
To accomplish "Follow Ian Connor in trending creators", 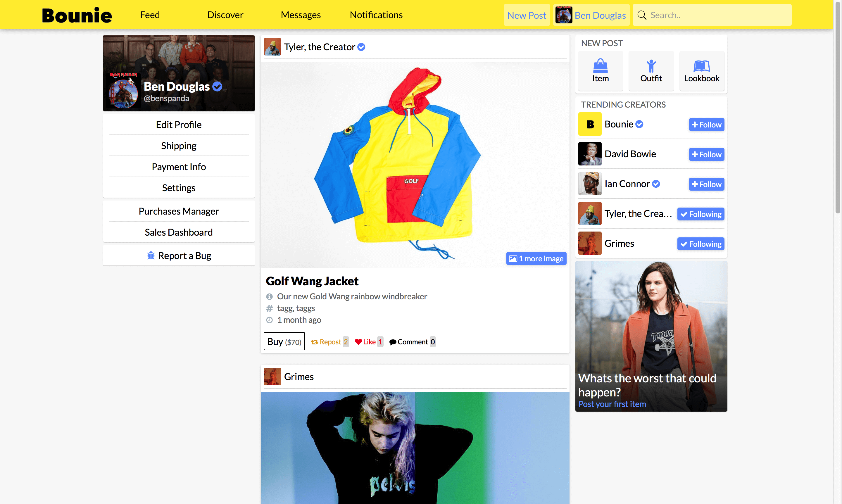I will click(706, 184).
